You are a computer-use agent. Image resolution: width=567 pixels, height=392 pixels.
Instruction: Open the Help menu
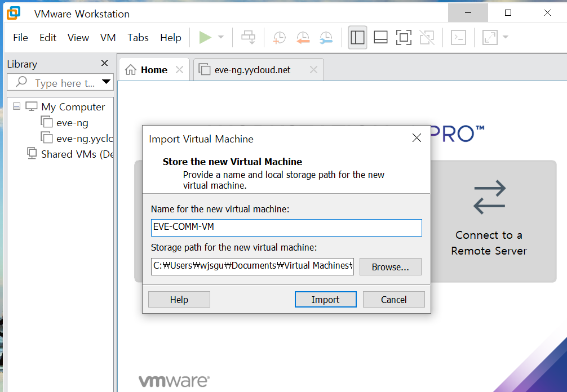(171, 38)
